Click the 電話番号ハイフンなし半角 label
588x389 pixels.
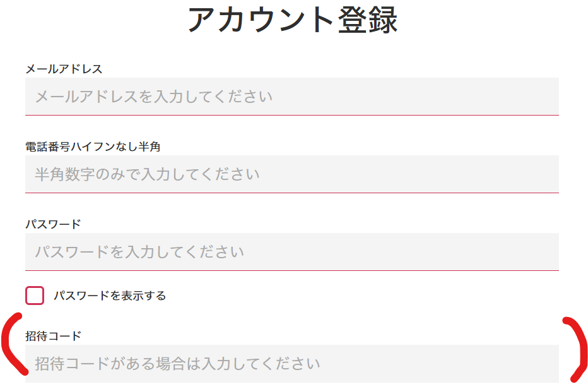(x=93, y=147)
